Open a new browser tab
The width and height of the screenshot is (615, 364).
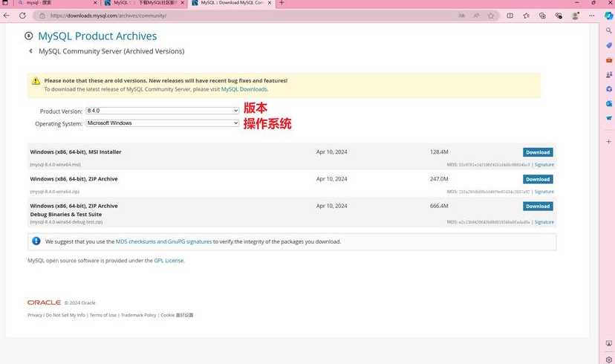pos(282,3)
